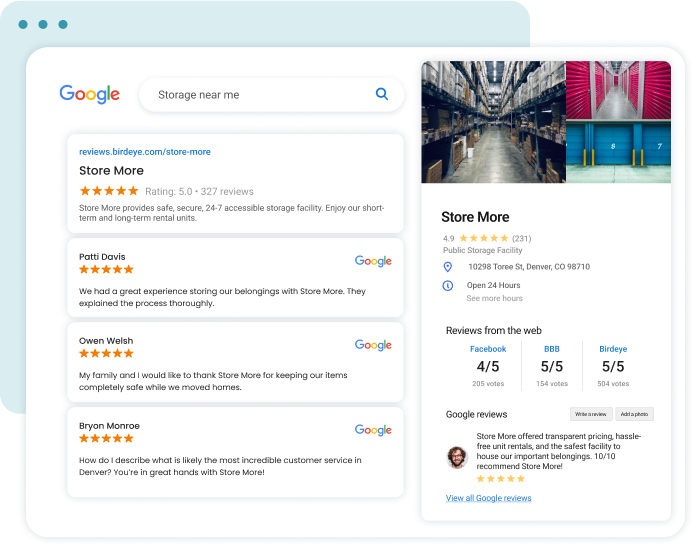This screenshot has width=695, height=548.
Task: Click the reviewer's avatar photo
Action: coord(457,457)
